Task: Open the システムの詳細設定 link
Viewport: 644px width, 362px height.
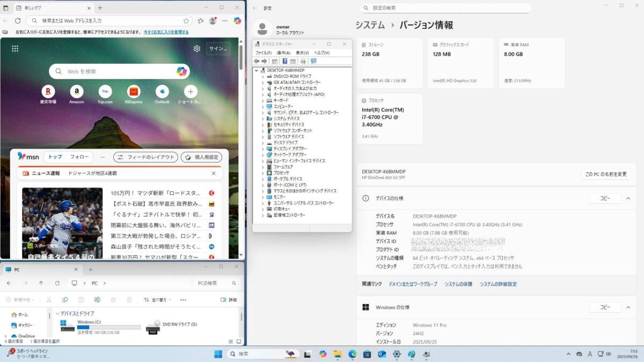Action: tap(498, 284)
